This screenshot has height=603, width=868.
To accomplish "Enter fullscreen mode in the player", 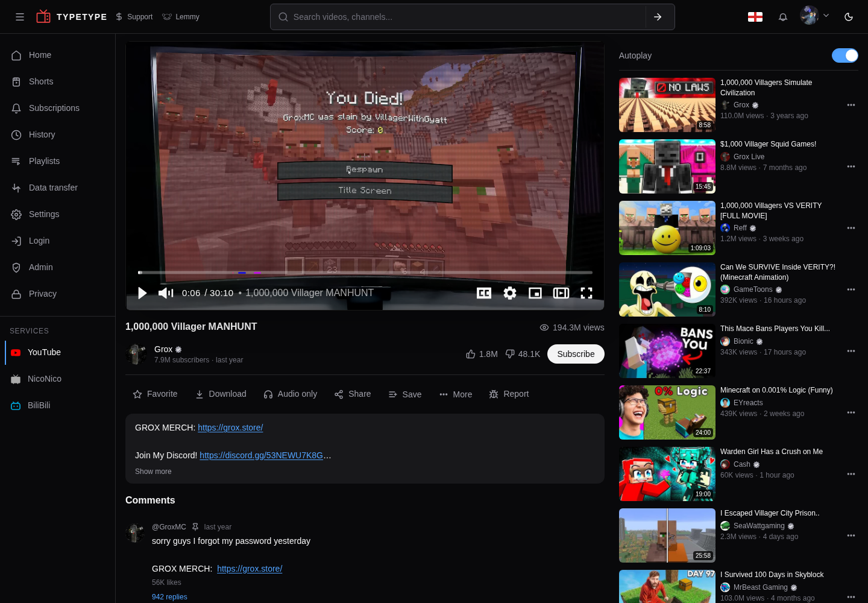I will click(587, 293).
